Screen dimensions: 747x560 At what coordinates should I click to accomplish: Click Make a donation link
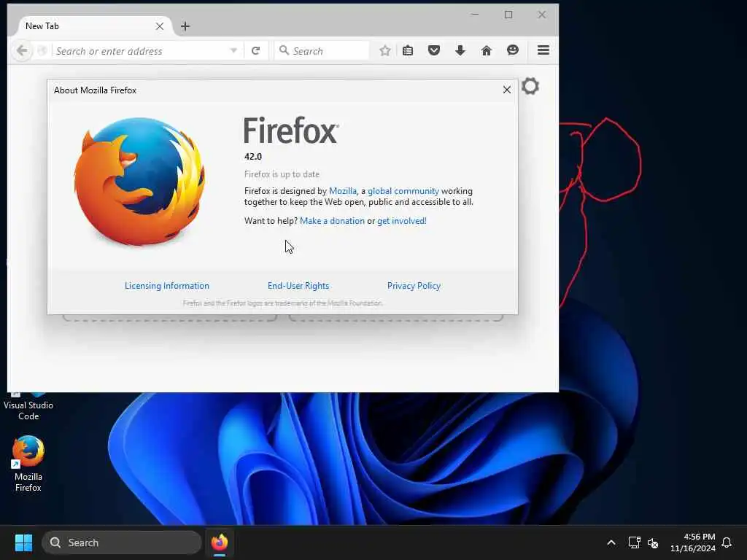tap(332, 221)
